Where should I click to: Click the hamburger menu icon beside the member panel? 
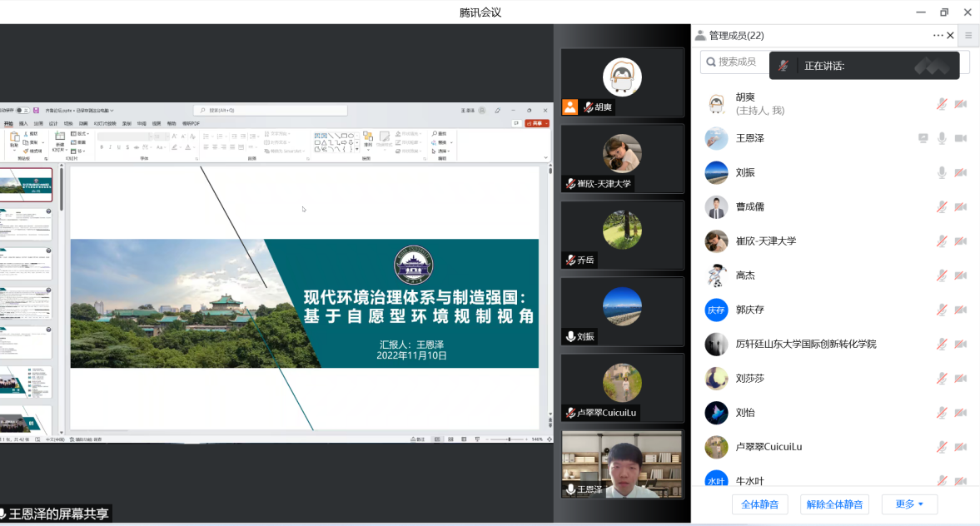point(968,36)
